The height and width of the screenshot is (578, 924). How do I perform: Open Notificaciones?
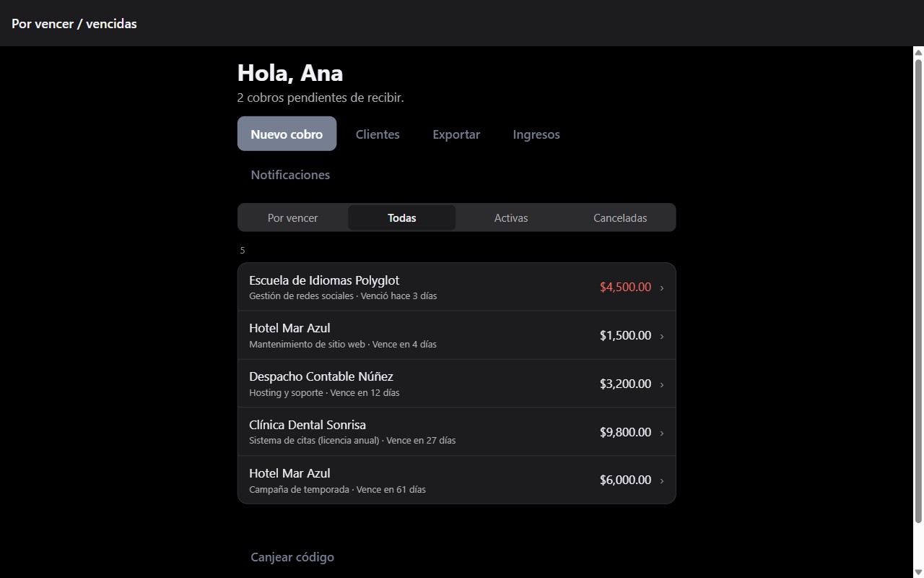(290, 175)
